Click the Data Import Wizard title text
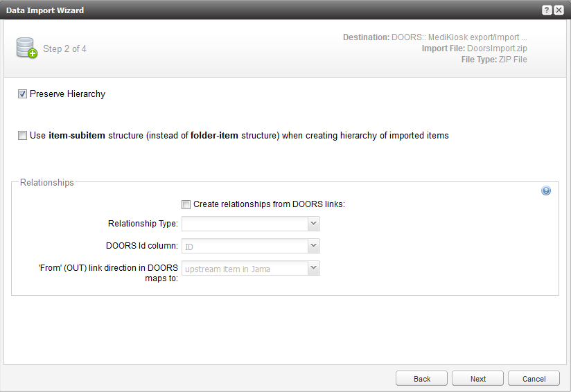 click(46, 10)
